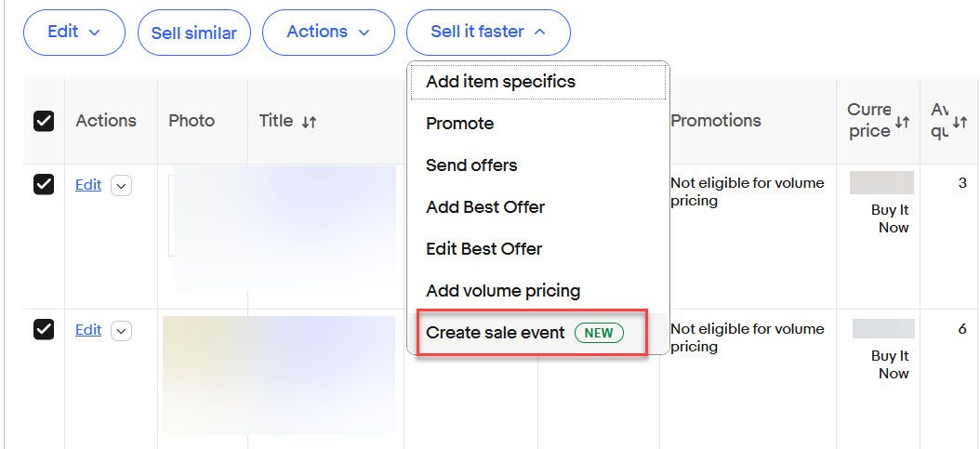Click the Title column sort arrows icon
980x449 pixels.
point(310,122)
